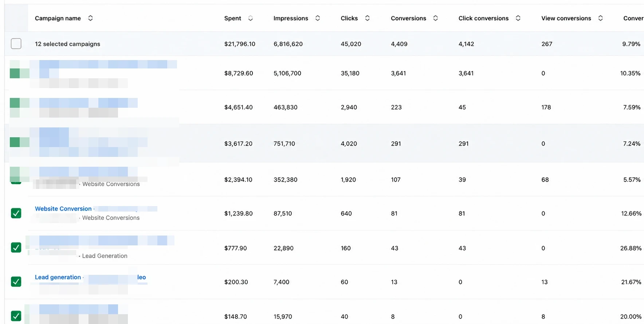The image size is (644, 324).
Task: Toggle the 12 selected campaigns checkbox
Action: [x=16, y=44]
